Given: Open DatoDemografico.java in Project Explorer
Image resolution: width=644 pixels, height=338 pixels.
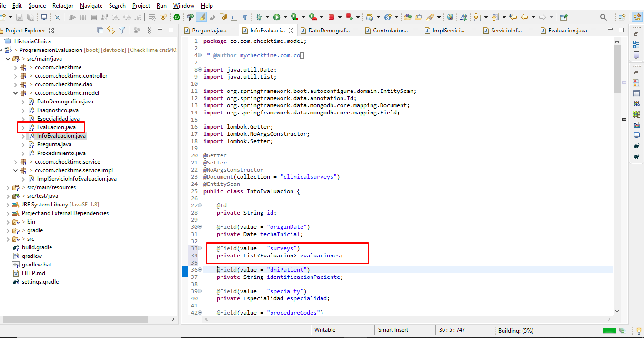Looking at the screenshot, I should pyautogui.click(x=65, y=102).
